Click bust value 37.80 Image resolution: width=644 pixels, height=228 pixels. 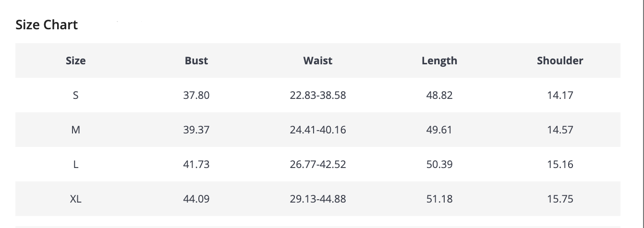click(x=196, y=95)
